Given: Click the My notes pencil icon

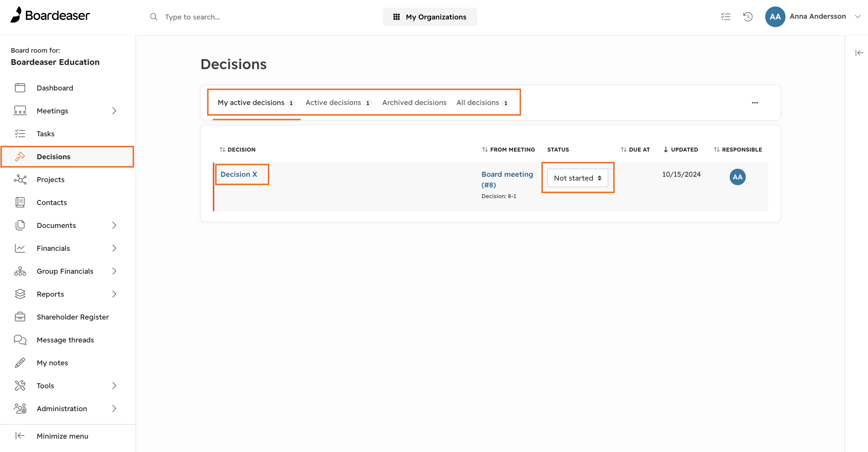Looking at the screenshot, I should point(20,363).
